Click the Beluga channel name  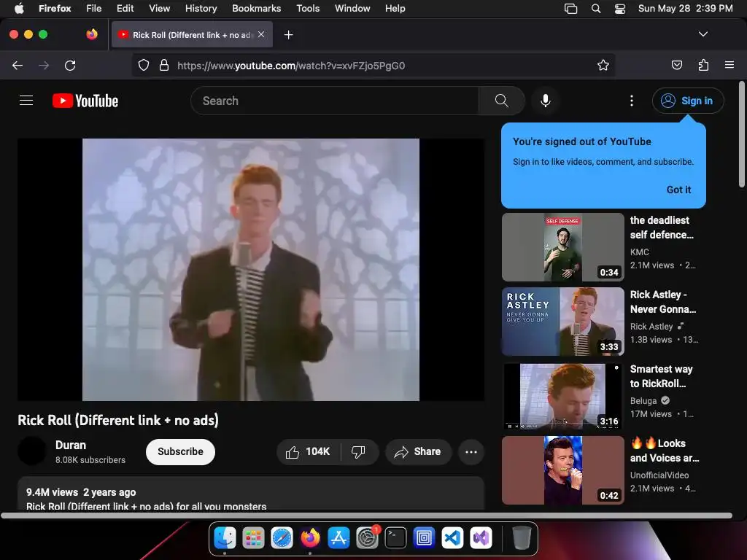click(x=643, y=400)
